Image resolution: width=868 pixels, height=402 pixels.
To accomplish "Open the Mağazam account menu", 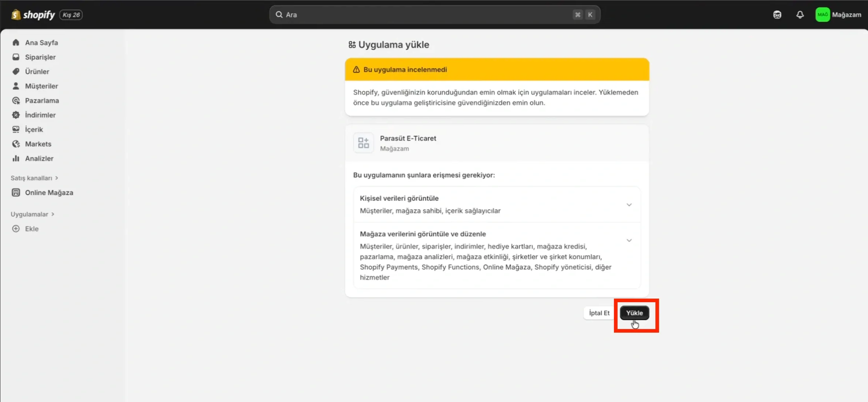I will (x=838, y=15).
